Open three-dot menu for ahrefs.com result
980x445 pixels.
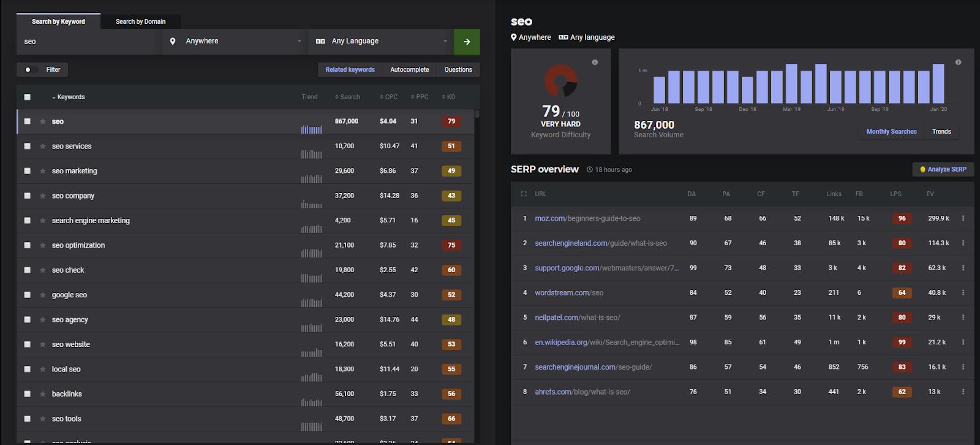click(963, 392)
